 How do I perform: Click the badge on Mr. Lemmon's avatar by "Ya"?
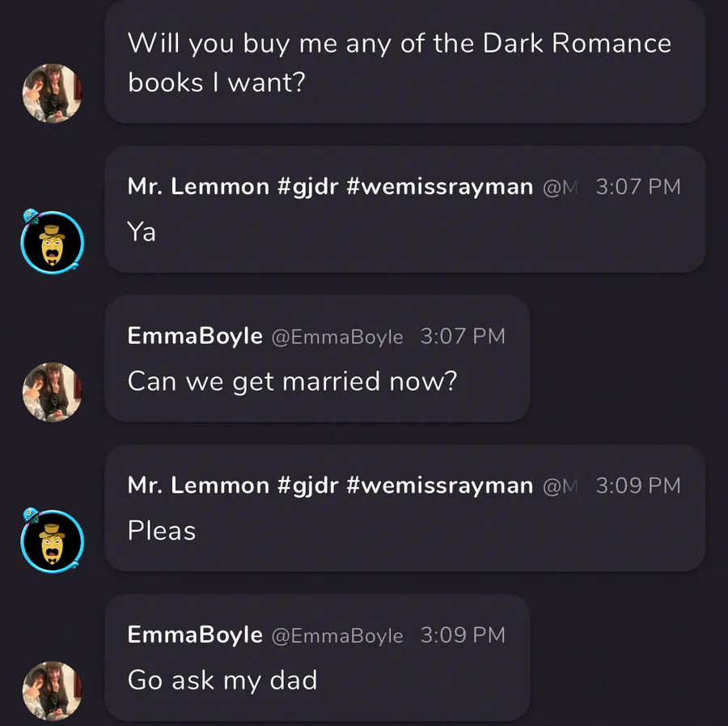click(31, 216)
